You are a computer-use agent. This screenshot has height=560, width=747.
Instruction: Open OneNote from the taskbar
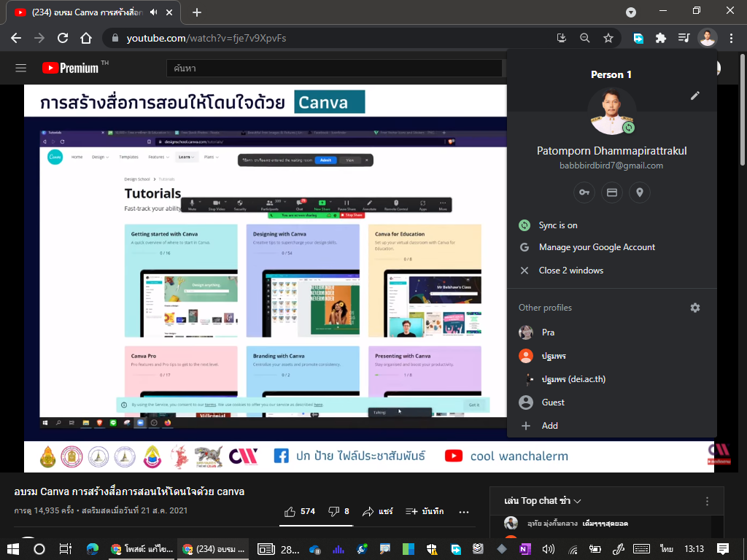click(525, 549)
